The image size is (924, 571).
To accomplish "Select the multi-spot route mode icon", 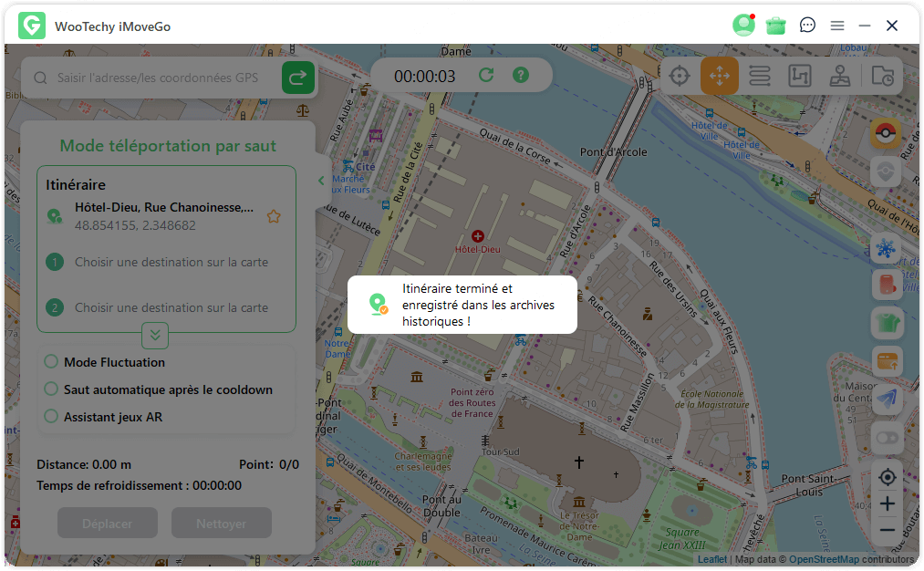I will [800, 76].
